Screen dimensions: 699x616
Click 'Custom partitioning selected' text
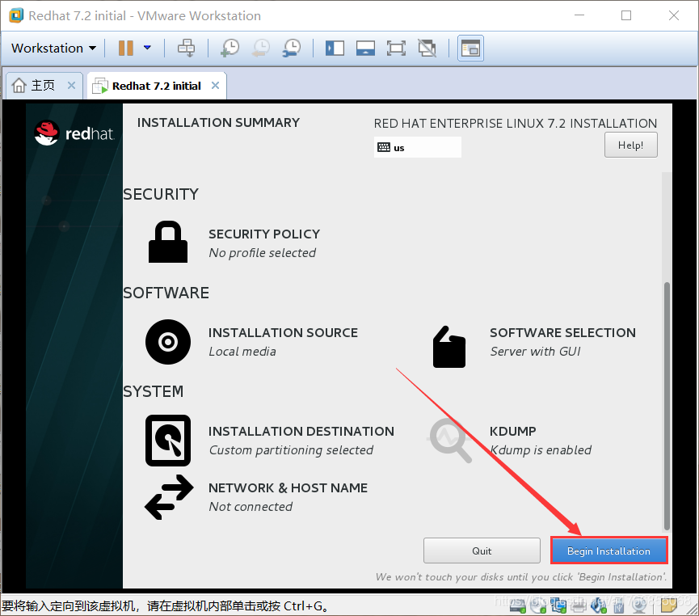coord(291,450)
